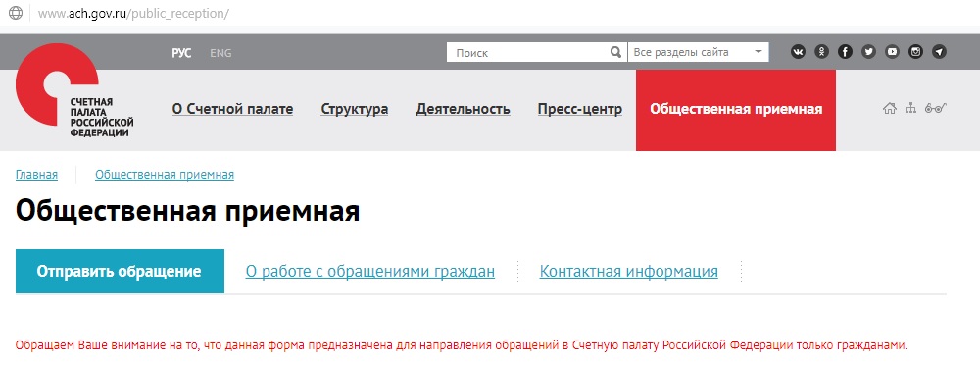Click the globe site info icon
The image size is (980, 367).
tap(16, 13)
